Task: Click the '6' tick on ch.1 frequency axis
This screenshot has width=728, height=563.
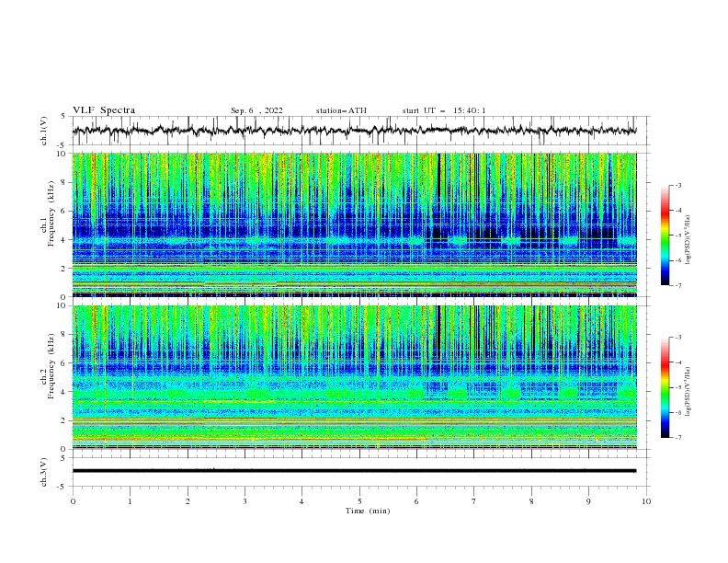Action: 64,211
